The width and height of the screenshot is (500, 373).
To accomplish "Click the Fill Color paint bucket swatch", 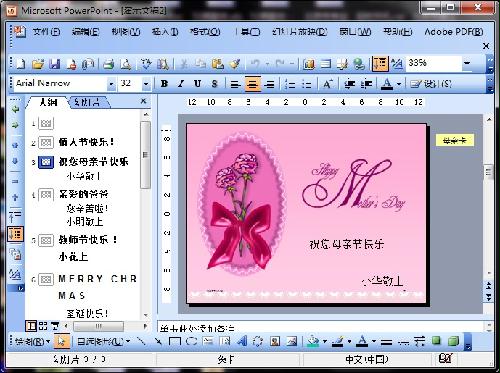I will (x=313, y=341).
